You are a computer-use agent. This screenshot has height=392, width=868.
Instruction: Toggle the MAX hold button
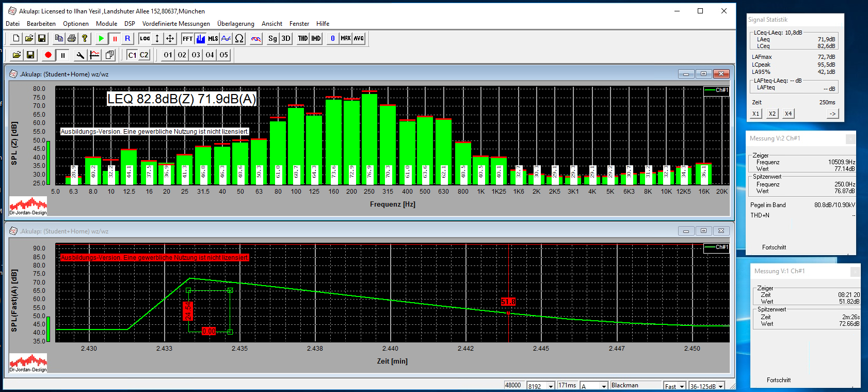point(346,39)
